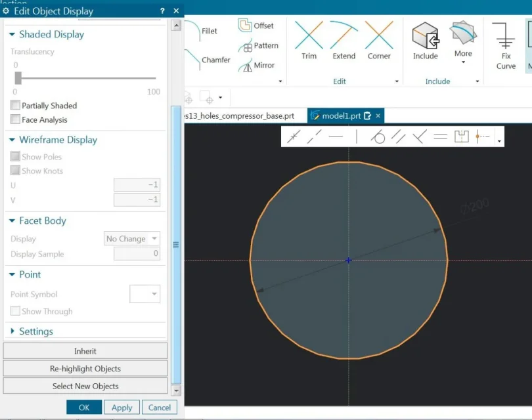Click the Include icon in ribbon

[x=425, y=41]
